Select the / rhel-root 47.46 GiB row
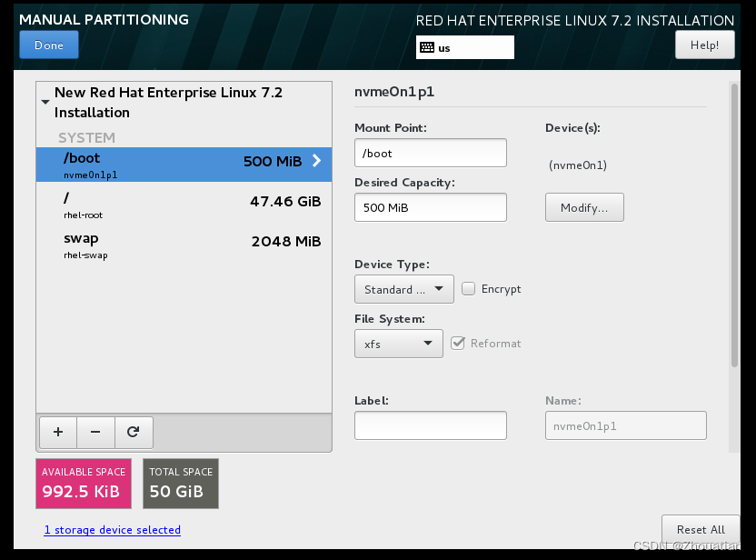Screen dimensions: 756x560 [x=184, y=205]
